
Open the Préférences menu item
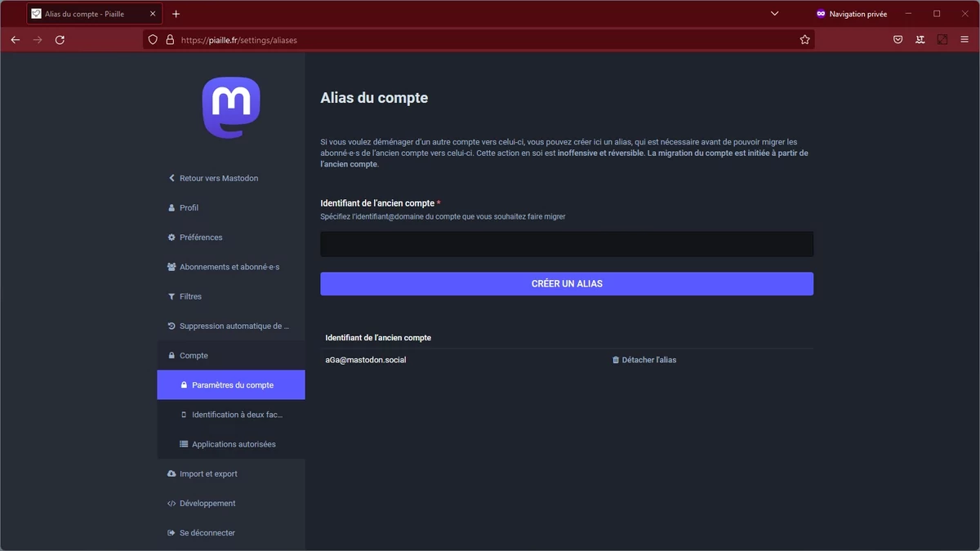tap(231, 238)
